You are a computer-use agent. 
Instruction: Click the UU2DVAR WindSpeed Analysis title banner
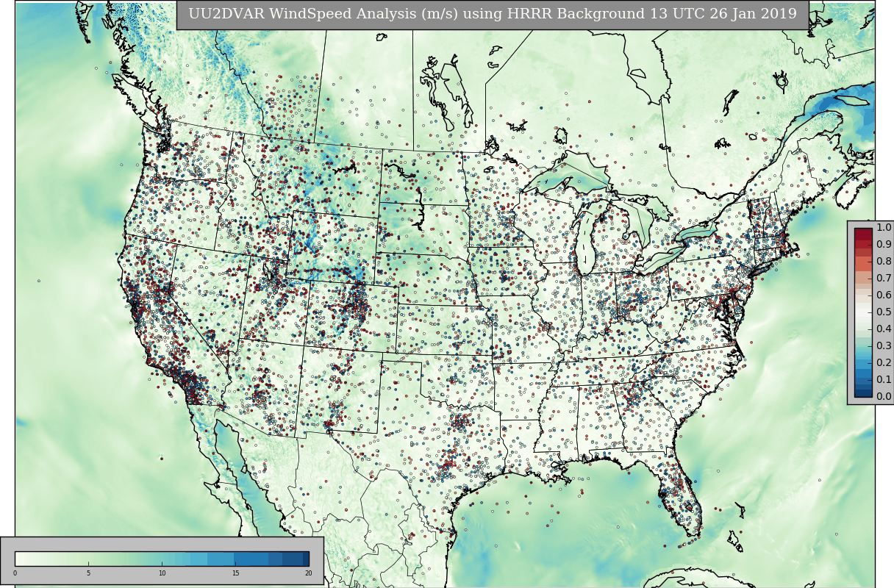[x=493, y=15]
